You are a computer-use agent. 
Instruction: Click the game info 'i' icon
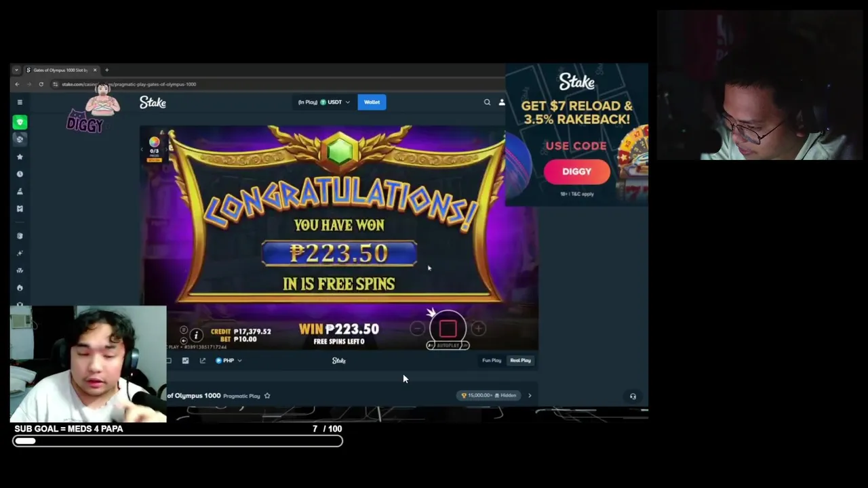[196, 335]
